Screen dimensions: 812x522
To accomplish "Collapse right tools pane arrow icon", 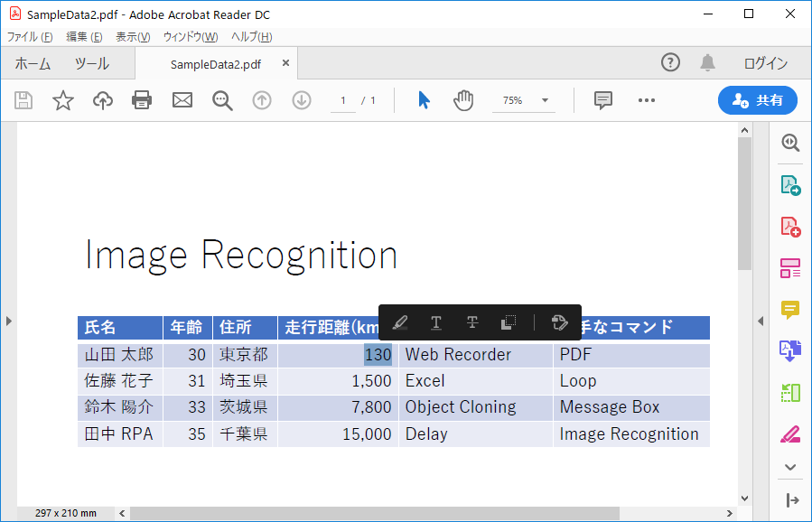I will tap(792, 500).
